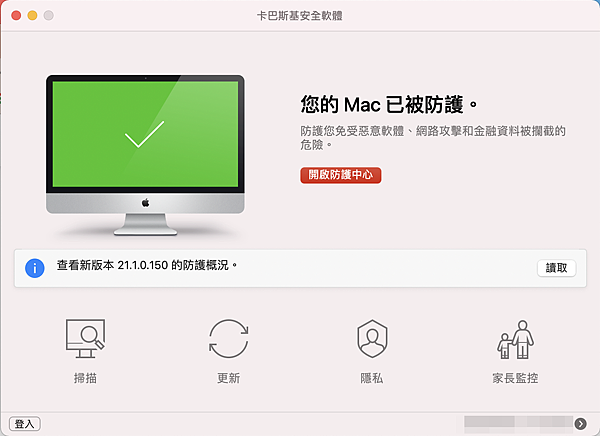Click the blurred license info at bottom
This screenshot has width=600, height=436.
518,425
